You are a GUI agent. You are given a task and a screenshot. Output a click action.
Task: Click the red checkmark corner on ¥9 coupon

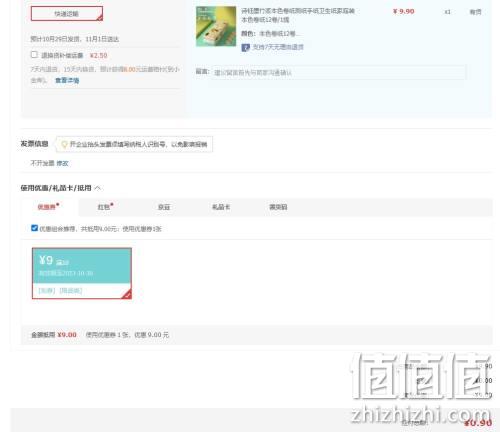pos(127,294)
